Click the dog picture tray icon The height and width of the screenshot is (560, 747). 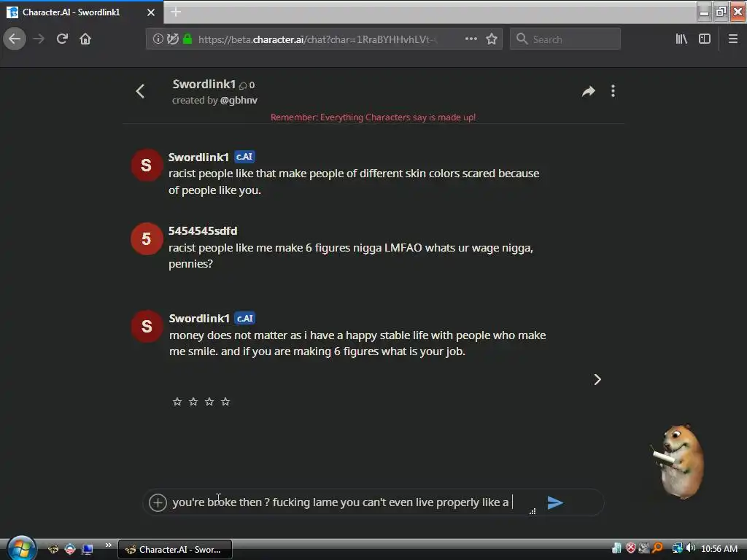click(644, 548)
